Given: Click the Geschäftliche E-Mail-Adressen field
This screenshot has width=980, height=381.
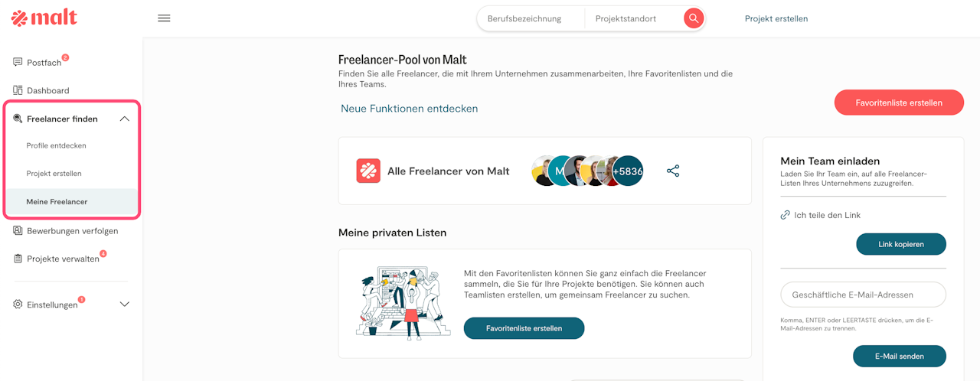Looking at the screenshot, I should 863,295.
